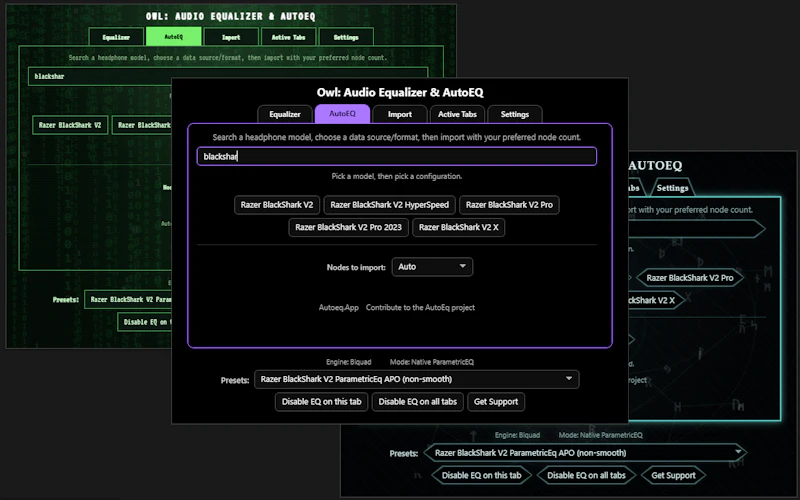Click 'Nodes to import:' label in center window
This screenshot has height=500, width=800.
click(x=356, y=267)
